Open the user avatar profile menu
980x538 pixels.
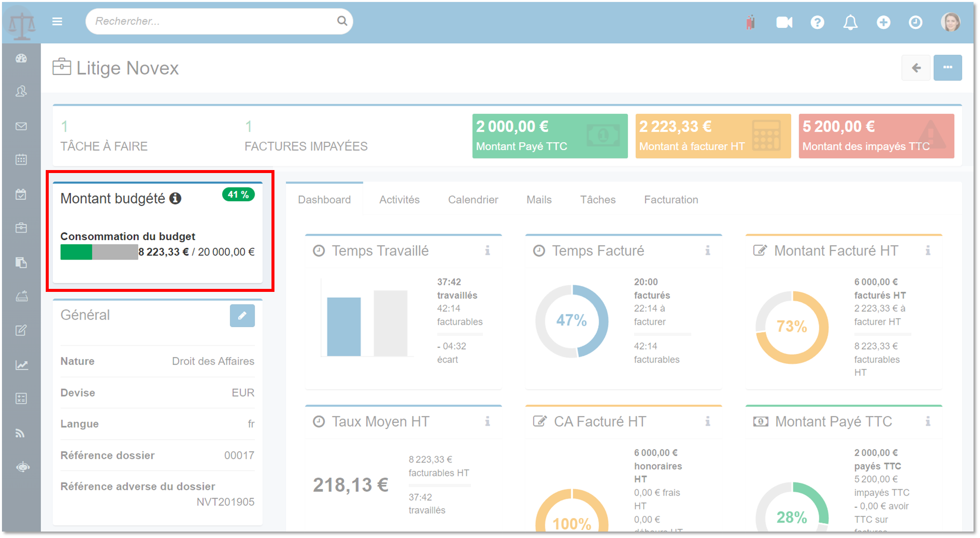pos(950,22)
